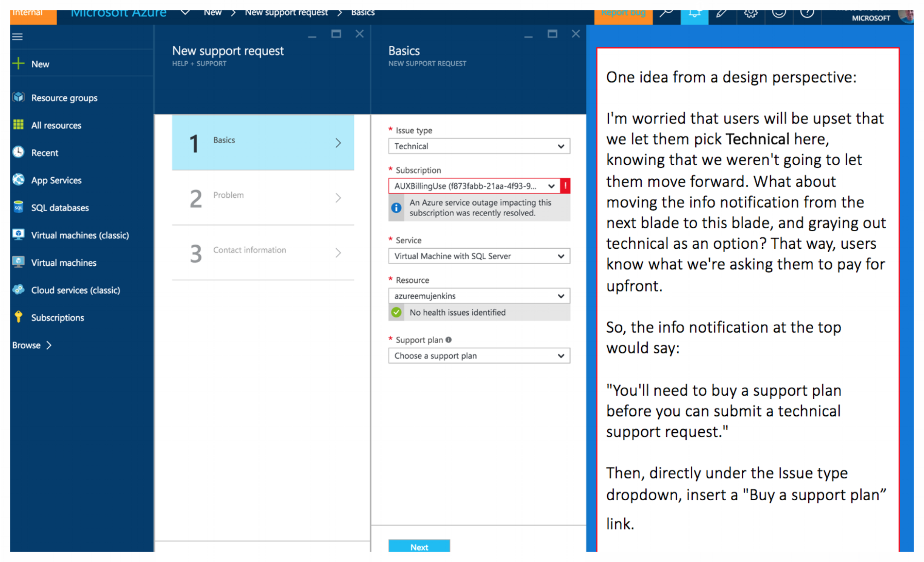Click the Basics breadcrumb

click(363, 12)
